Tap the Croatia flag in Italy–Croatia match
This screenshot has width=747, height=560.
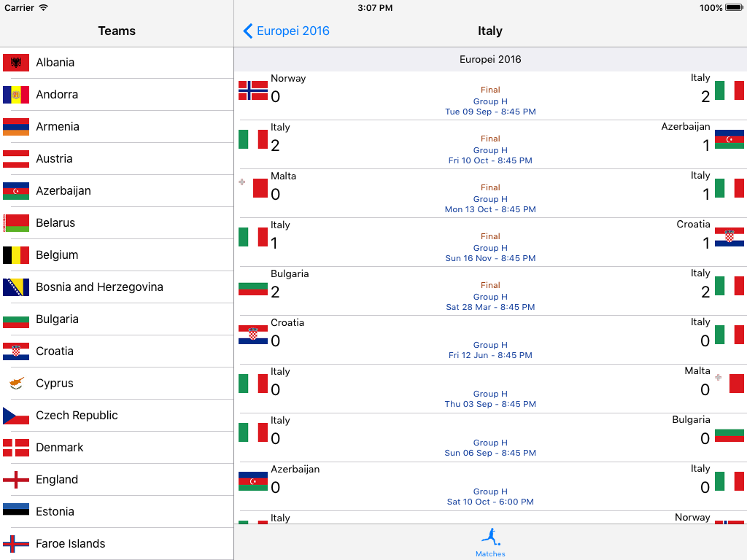tap(729, 237)
